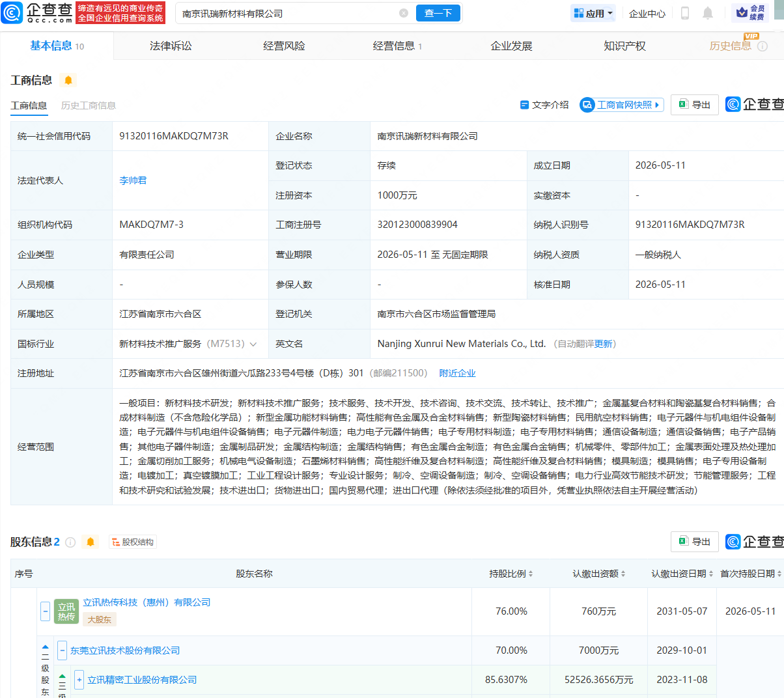
Task: Select organization code MAKDQ7M7-3
Action: [151, 225]
